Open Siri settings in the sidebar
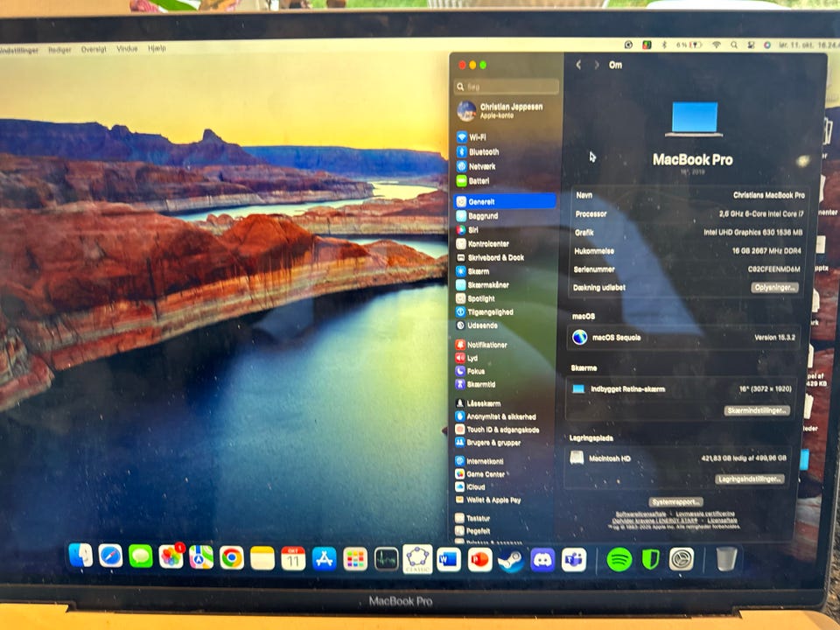Screen dimensions: 840x630 click(x=467, y=229)
